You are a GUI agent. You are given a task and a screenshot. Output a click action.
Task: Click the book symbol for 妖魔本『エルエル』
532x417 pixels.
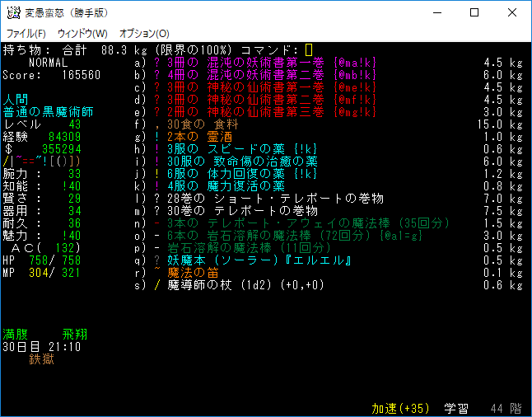coord(157,260)
